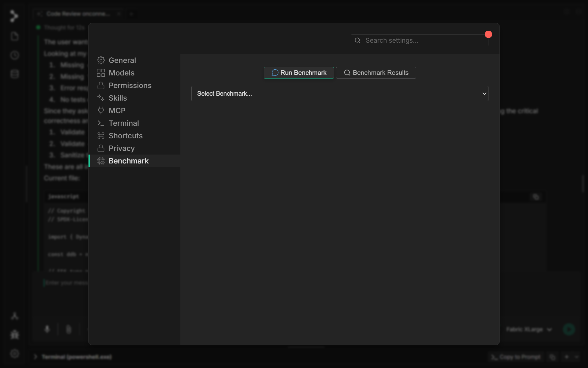Open the database icon in left sidebar
The width and height of the screenshot is (588, 368).
[x=14, y=74]
